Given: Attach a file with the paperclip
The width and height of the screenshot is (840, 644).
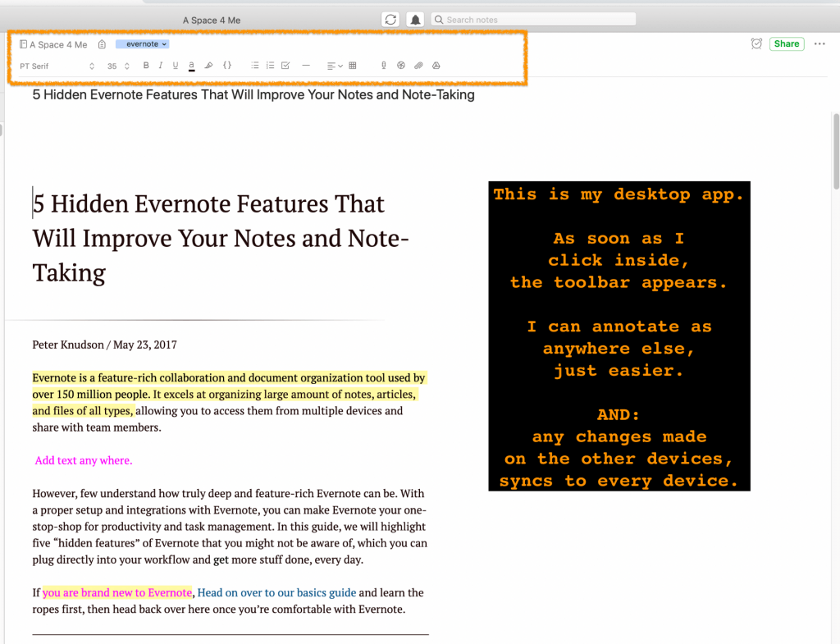Looking at the screenshot, I should [418, 66].
